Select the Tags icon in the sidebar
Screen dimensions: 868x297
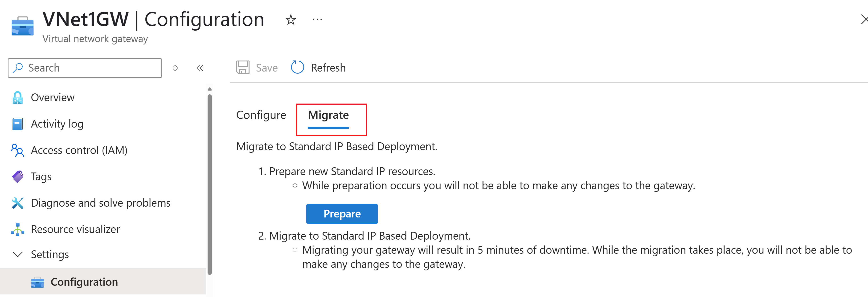[x=17, y=176]
